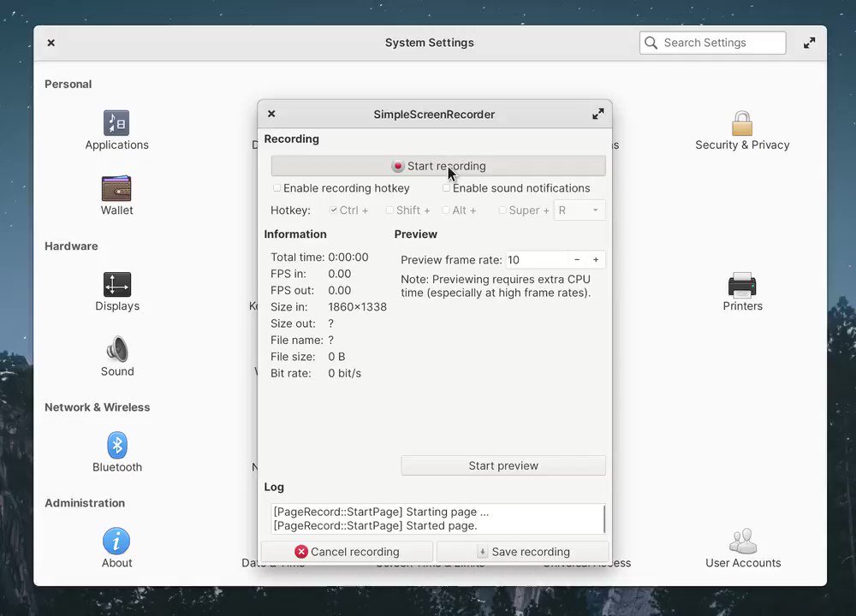Maximize the SimpleScreenRecorder window
The image size is (856, 616).
point(598,114)
